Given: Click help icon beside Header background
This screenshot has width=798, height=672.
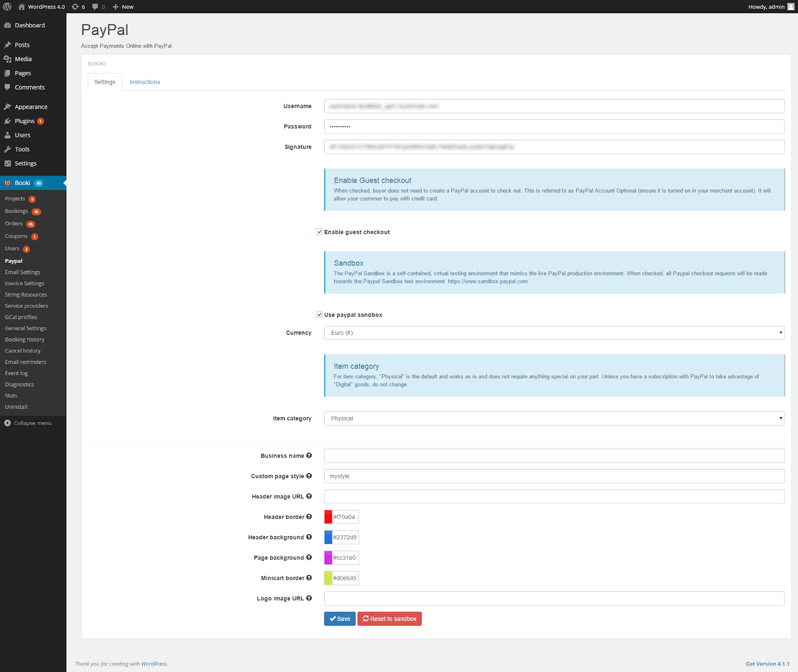Looking at the screenshot, I should coord(309,537).
